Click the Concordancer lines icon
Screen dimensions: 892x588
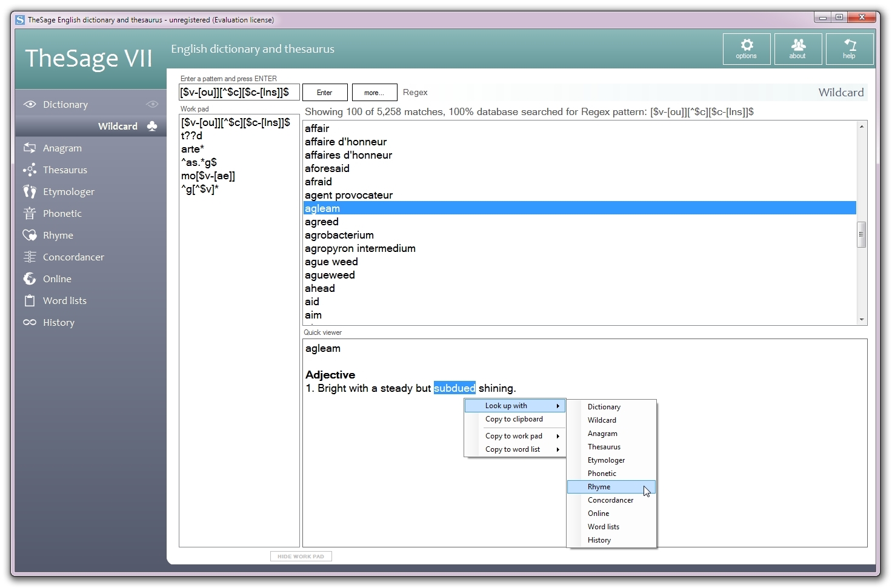tap(30, 257)
